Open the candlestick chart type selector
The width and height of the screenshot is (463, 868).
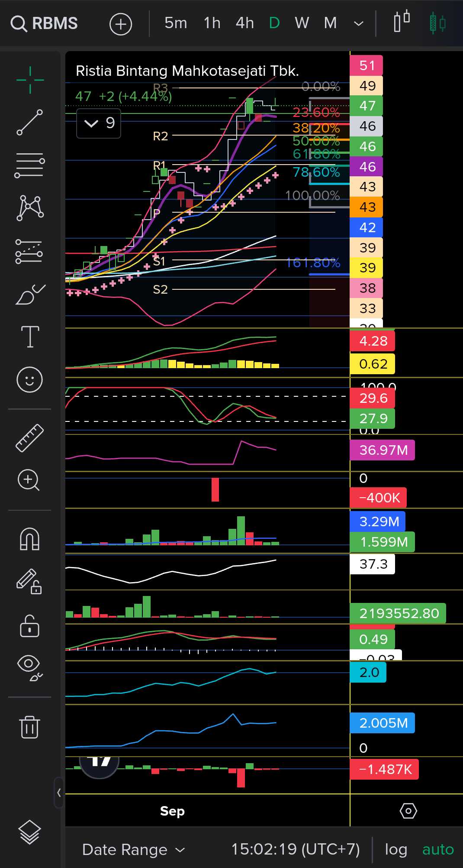point(402,22)
